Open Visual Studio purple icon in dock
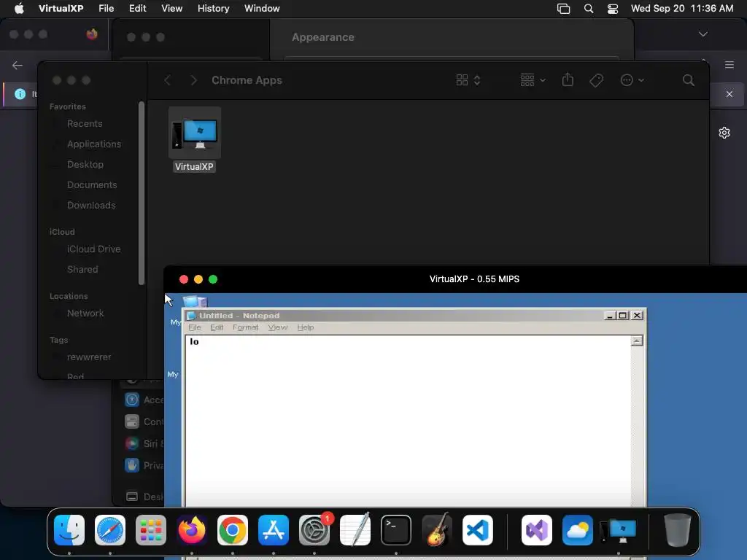This screenshot has height=560, width=747. click(x=537, y=530)
